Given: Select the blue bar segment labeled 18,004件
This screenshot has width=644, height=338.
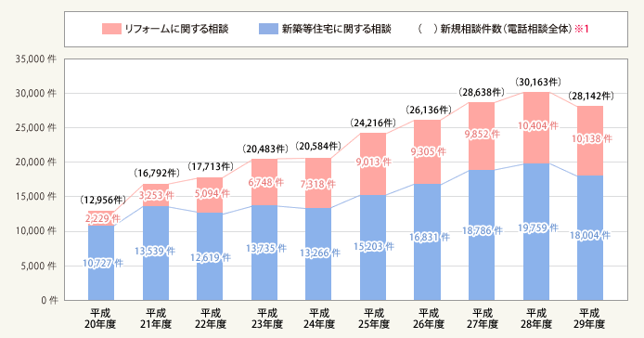Looking at the screenshot, I should point(590,238).
